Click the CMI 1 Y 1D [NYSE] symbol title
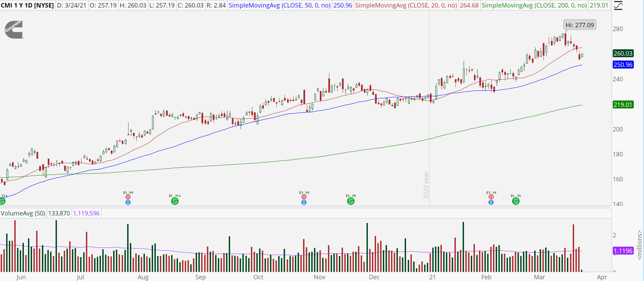The width and height of the screenshot is (644, 281). [27, 5]
